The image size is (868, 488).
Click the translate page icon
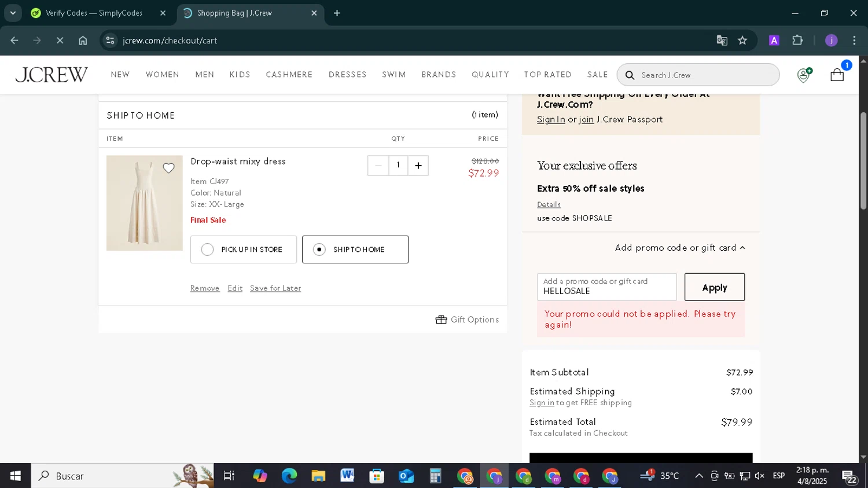(x=722, y=41)
